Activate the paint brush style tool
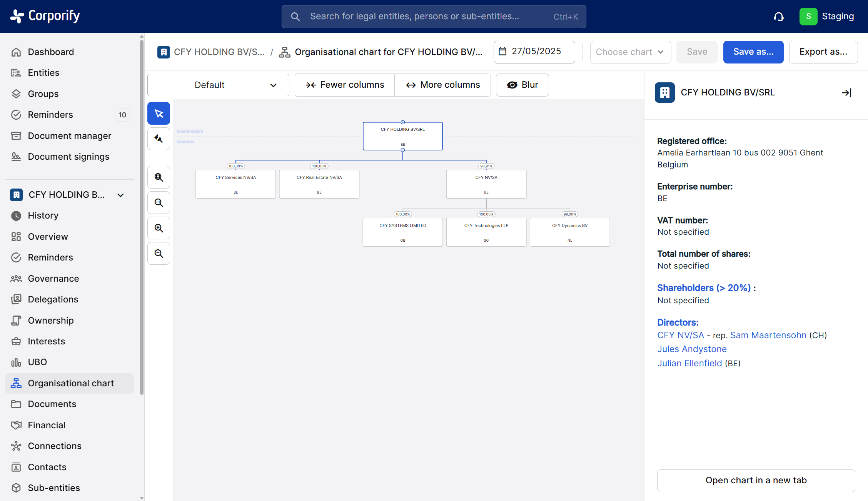The image size is (868, 501). [159, 139]
